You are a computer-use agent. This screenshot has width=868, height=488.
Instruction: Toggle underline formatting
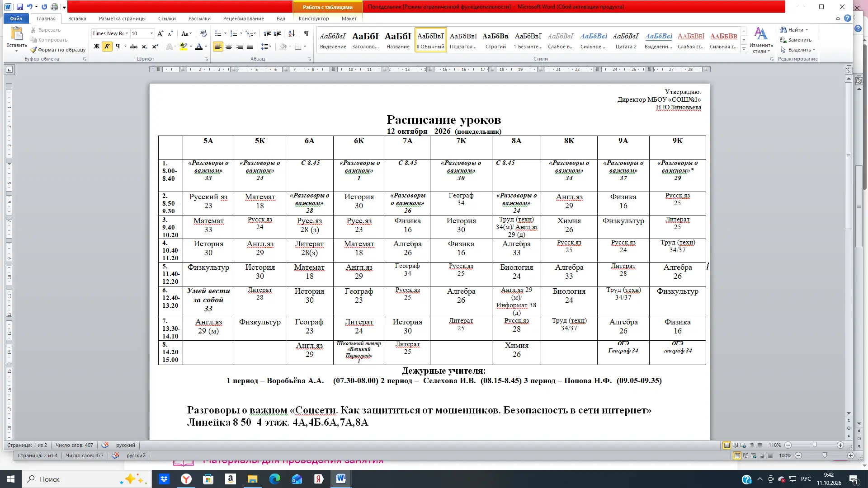118,47
